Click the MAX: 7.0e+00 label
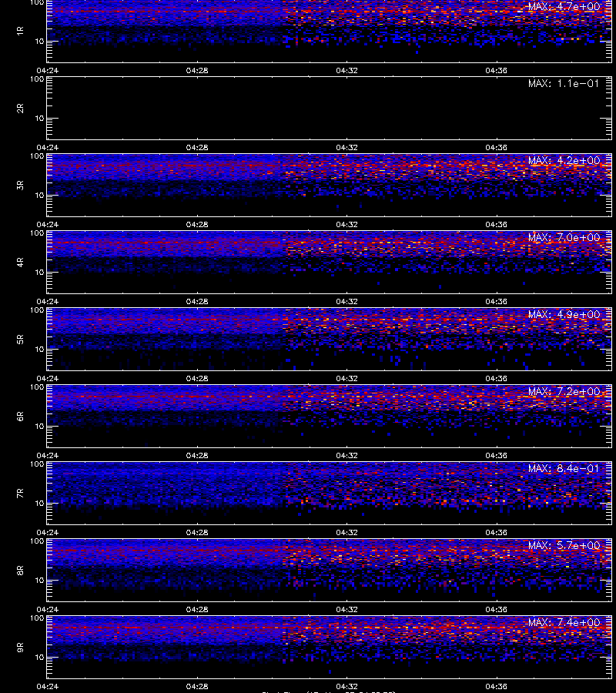Viewport: 616px width, 693px height. coord(564,237)
